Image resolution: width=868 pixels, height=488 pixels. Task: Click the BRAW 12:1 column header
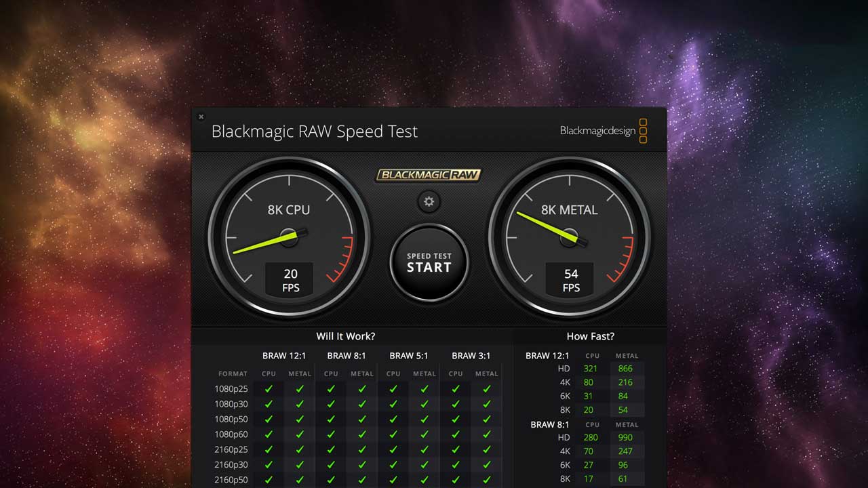(283, 355)
